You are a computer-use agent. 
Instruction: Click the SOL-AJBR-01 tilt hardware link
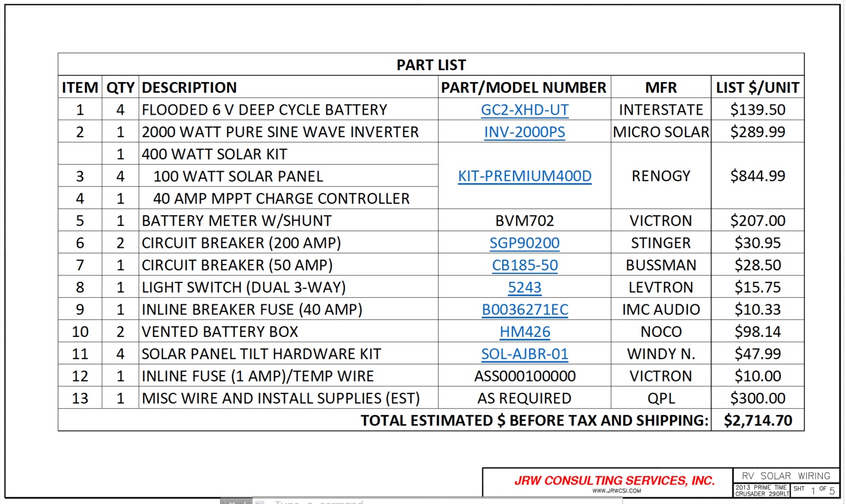[x=524, y=354]
